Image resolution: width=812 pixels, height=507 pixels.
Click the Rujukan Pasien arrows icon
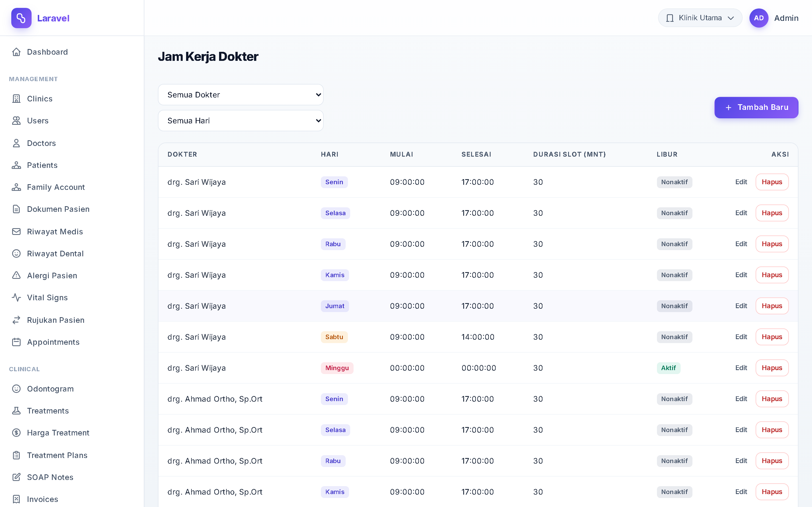point(16,320)
